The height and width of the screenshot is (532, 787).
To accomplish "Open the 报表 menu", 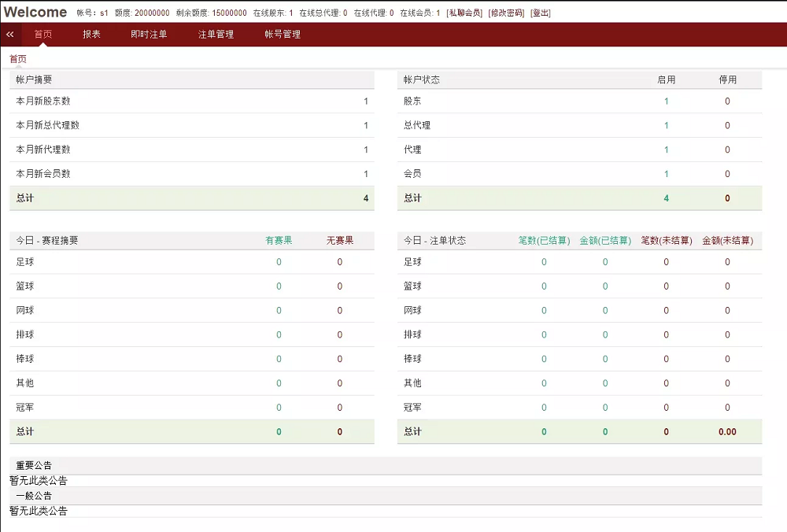I will 94,34.
